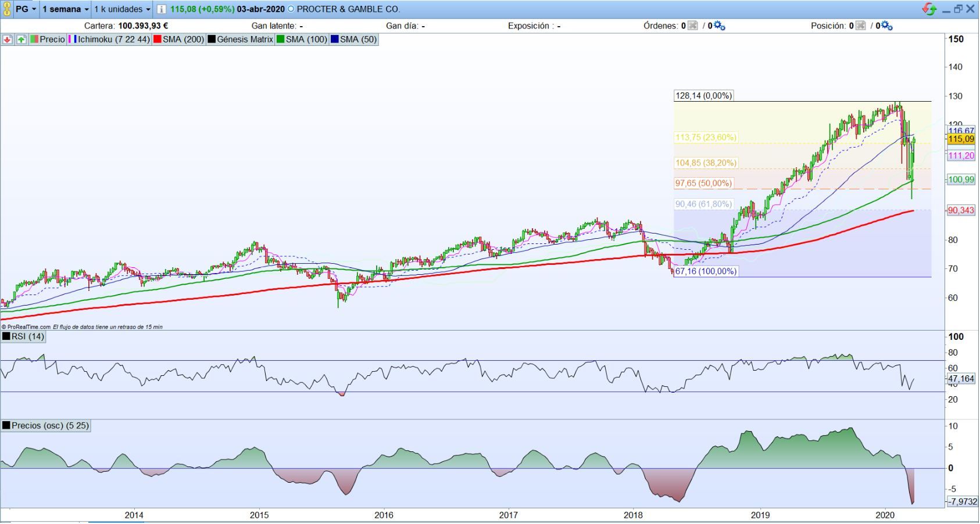Click the price change 115,08 (+0,59%) text
980x524 pixels.
(x=202, y=9)
